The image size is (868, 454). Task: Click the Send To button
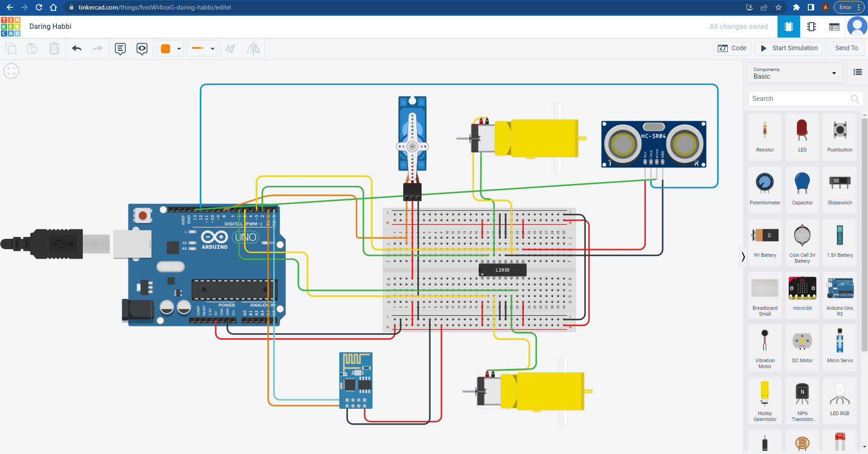pyautogui.click(x=846, y=48)
